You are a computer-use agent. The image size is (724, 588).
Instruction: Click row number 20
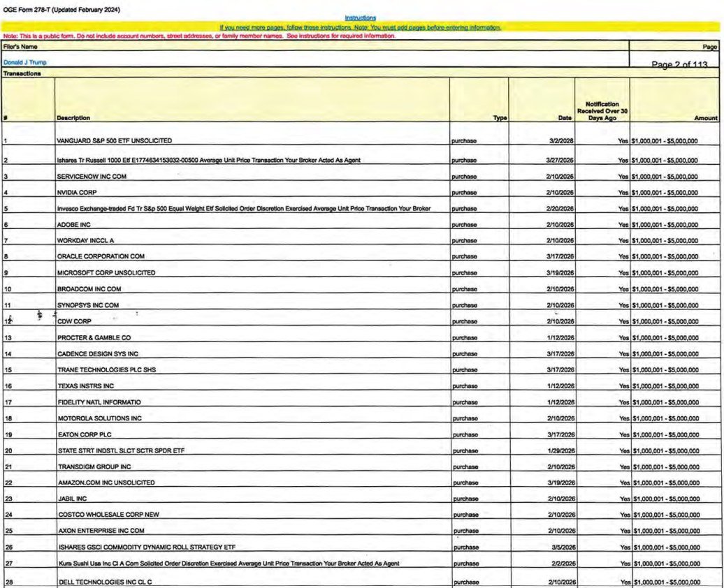pos(8,450)
